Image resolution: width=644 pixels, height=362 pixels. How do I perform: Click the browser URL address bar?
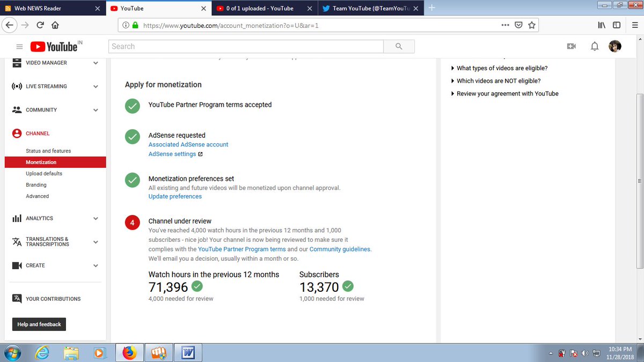click(x=317, y=25)
